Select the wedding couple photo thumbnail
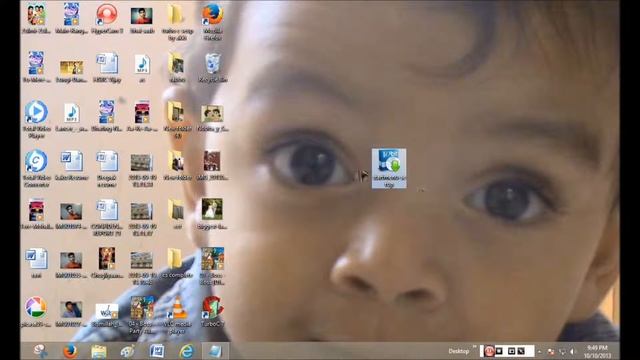This screenshot has width=640, height=360. click(212, 214)
